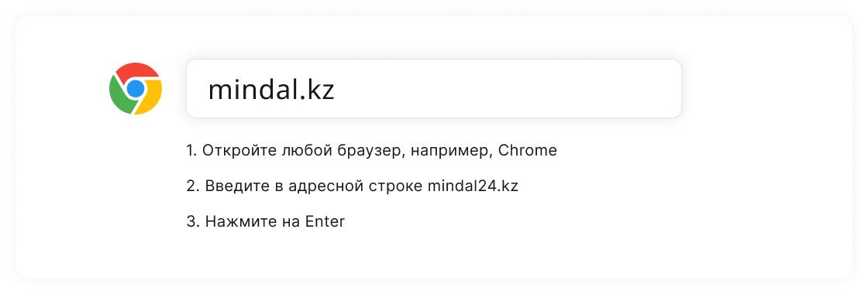Click the number 2 list marker
Viewport: 868px width, 294px height.
pyautogui.click(x=193, y=186)
